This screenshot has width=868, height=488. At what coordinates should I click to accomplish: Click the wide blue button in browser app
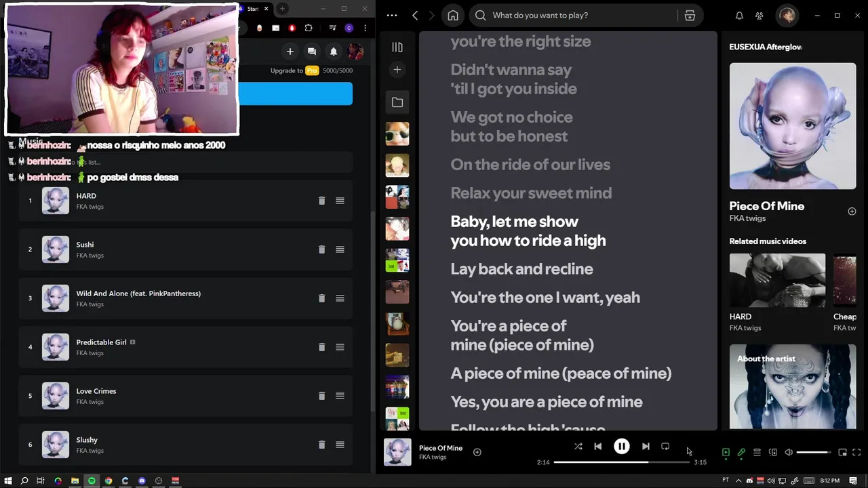click(295, 94)
